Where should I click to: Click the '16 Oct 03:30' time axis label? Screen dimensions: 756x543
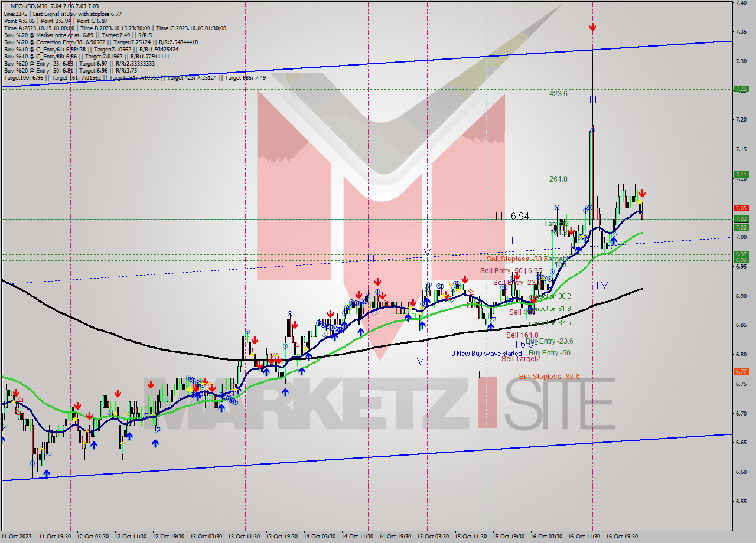tap(547, 537)
